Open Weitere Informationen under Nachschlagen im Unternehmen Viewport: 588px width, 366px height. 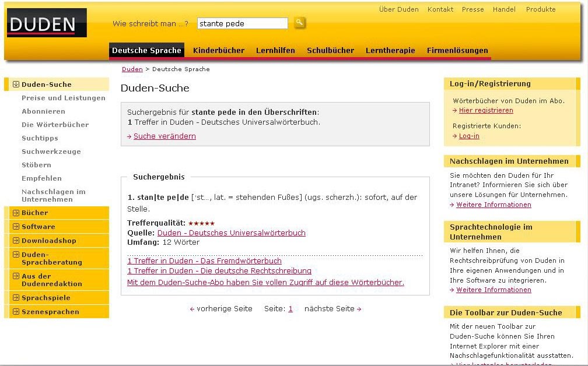(494, 205)
